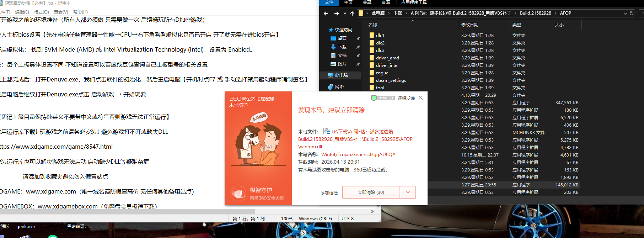Switch to Explorer's 查看 ribbon tab

coord(386,2)
